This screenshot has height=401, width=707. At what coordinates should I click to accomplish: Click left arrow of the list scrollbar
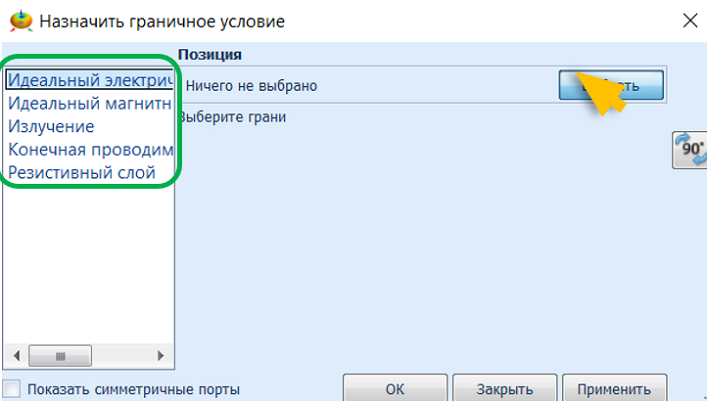[x=15, y=355]
